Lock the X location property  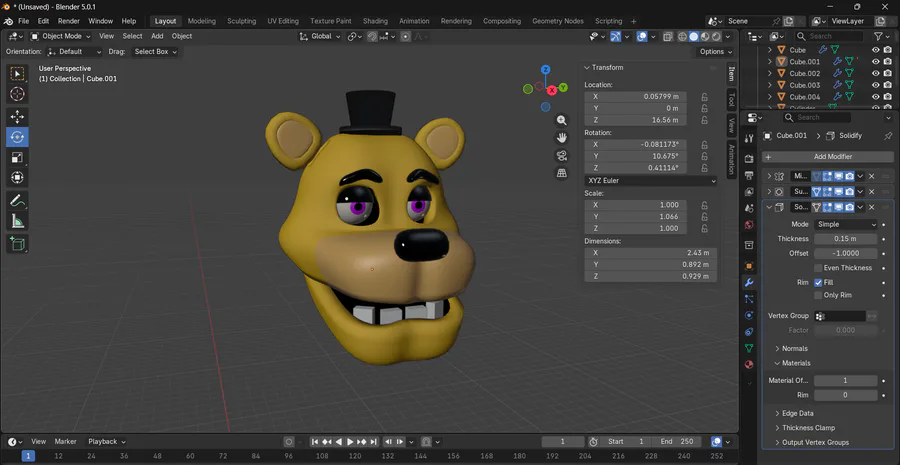coord(704,96)
